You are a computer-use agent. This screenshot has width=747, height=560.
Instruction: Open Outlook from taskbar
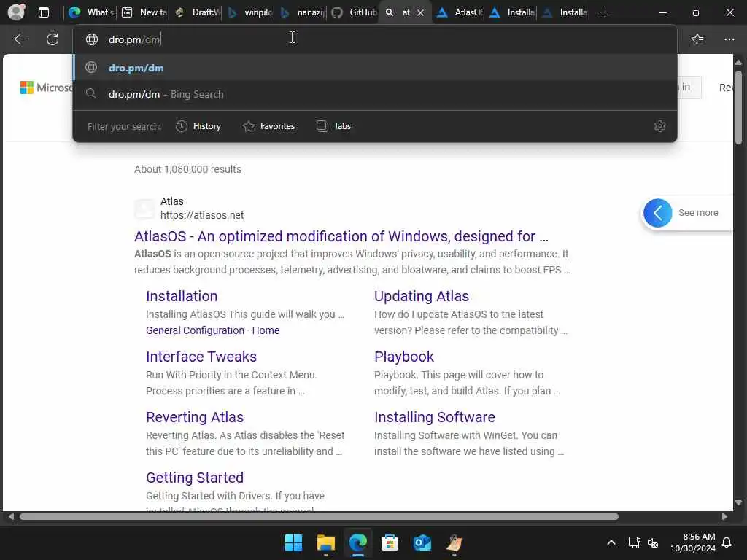click(x=422, y=542)
